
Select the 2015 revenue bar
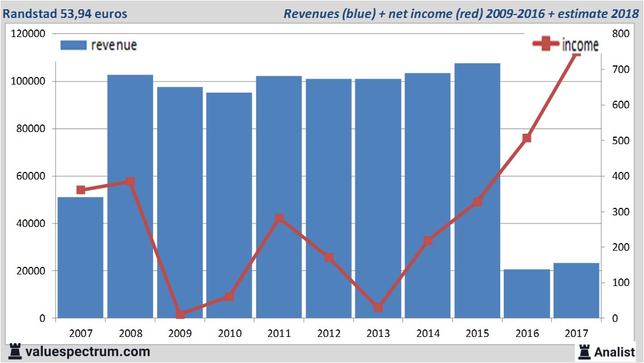(x=477, y=190)
